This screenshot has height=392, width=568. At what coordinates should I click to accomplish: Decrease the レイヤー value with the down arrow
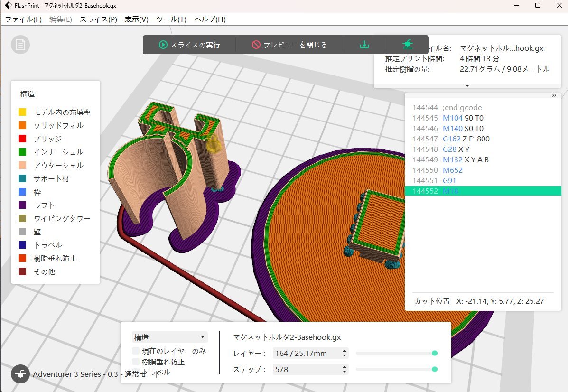tap(345, 356)
